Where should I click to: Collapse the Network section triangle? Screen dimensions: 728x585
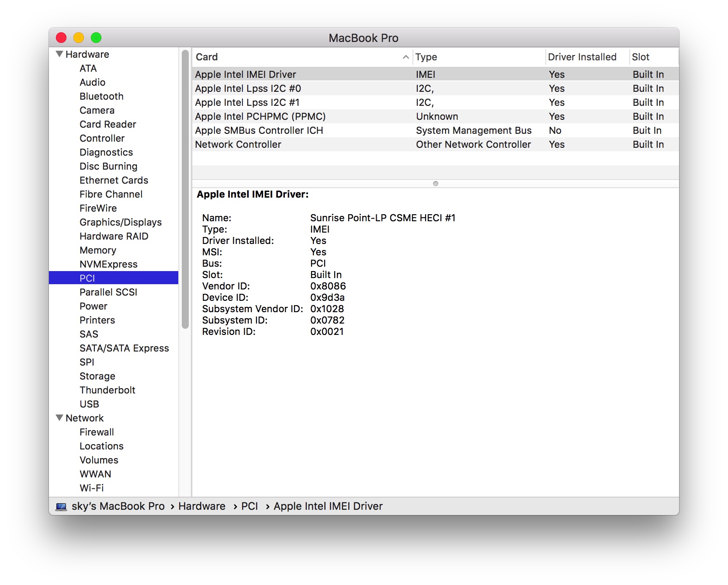pos(59,418)
